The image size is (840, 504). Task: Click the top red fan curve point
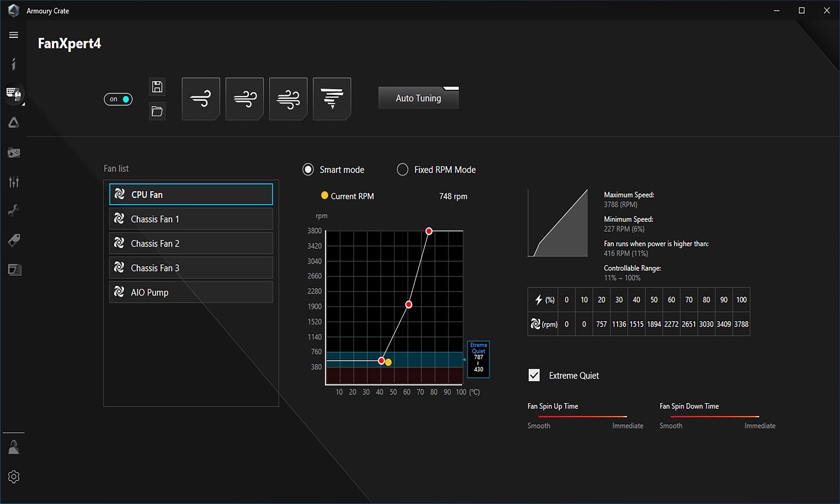429,231
